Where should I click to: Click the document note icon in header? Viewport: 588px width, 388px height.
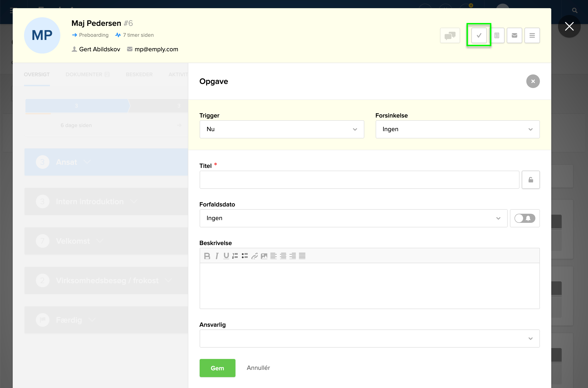tap(497, 35)
